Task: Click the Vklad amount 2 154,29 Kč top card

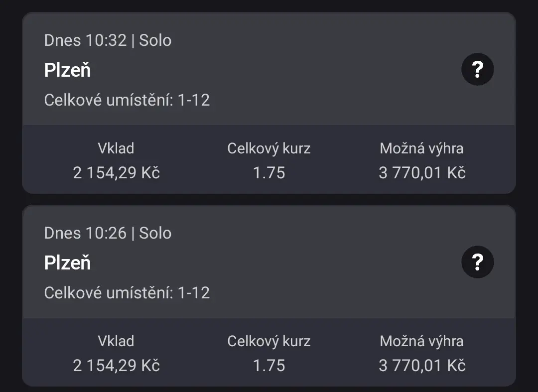Action: coord(117,172)
